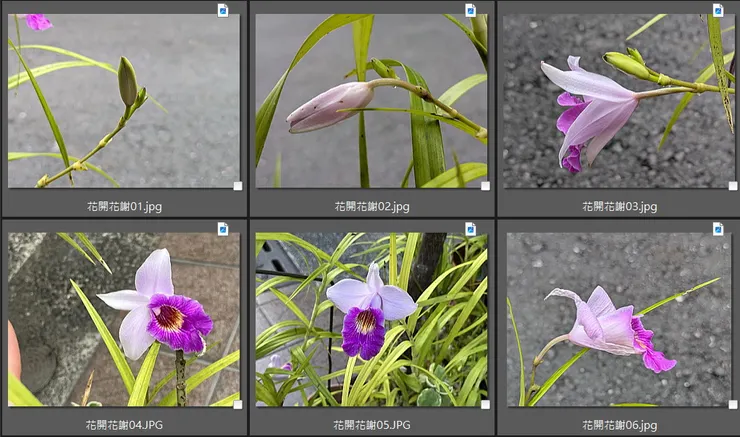Enable the checkbox for 花開花謝04.JPG
Screen dimensions: 740x437
237,404
